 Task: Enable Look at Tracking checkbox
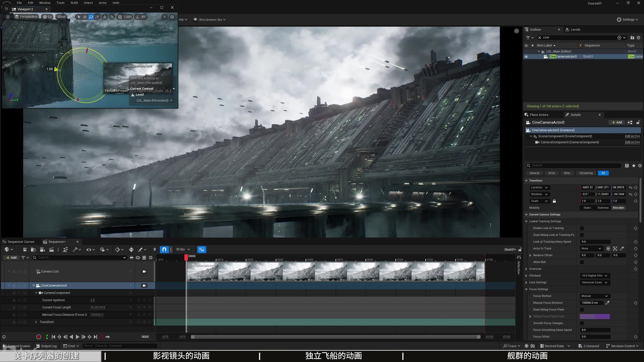tap(582, 228)
